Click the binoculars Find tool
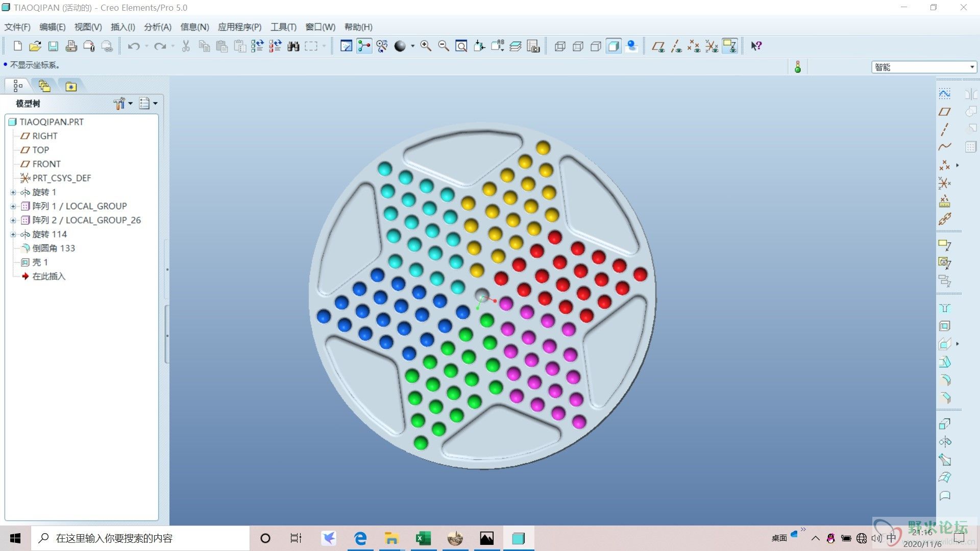The image size is (980, 551). [x=293, y=46]
